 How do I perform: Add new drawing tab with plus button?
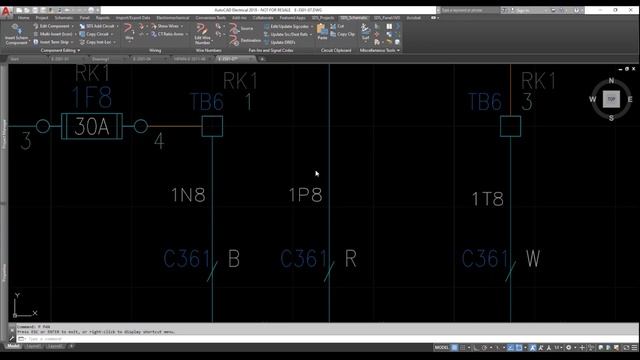click(x=262, y=59)
